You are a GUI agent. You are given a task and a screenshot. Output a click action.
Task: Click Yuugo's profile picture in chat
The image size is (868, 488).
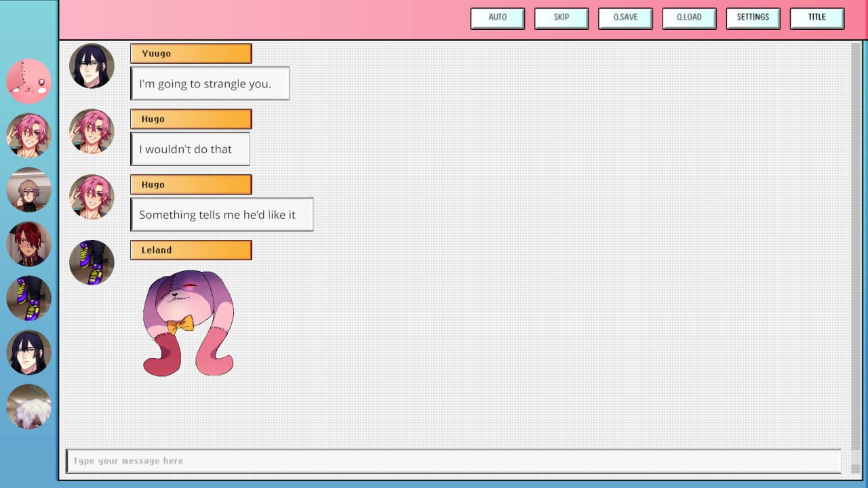click(x=92, y=66)
